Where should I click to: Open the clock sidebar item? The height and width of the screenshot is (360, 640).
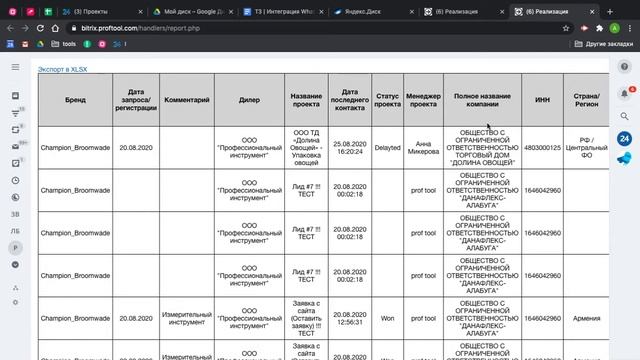point(16,180)
